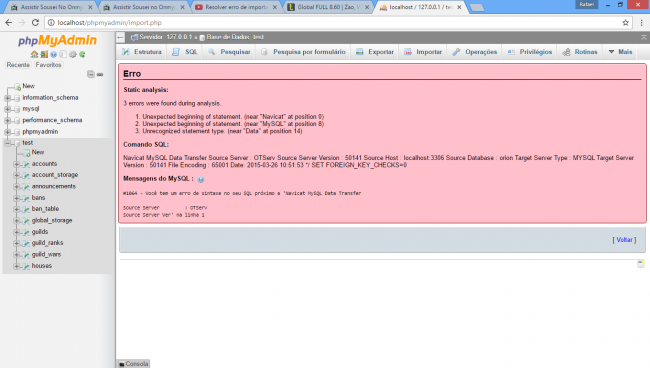Expand the performance_schema database node
Screen dimensions: 650x368
pyautogui.click(x=7, y=121)
